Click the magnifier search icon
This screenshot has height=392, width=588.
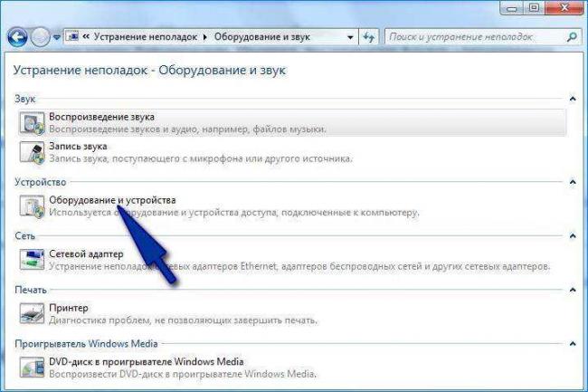click(573, 37)
